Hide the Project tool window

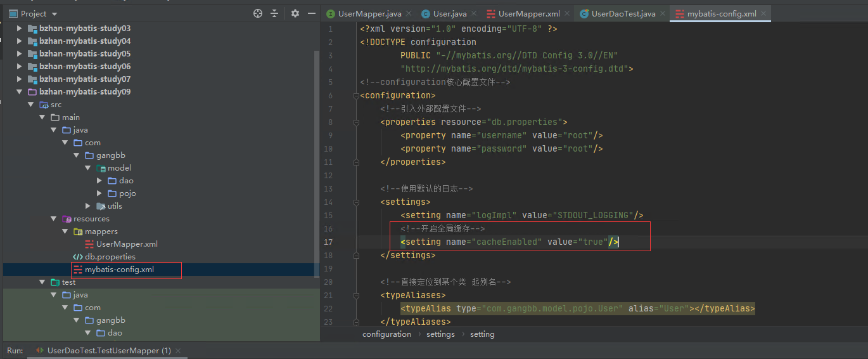311,13
